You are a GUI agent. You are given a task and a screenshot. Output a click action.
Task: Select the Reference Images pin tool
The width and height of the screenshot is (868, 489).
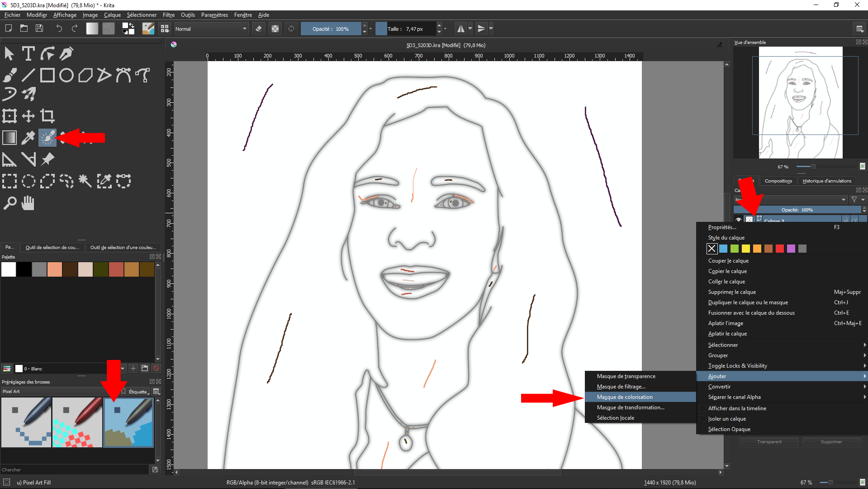47,159
